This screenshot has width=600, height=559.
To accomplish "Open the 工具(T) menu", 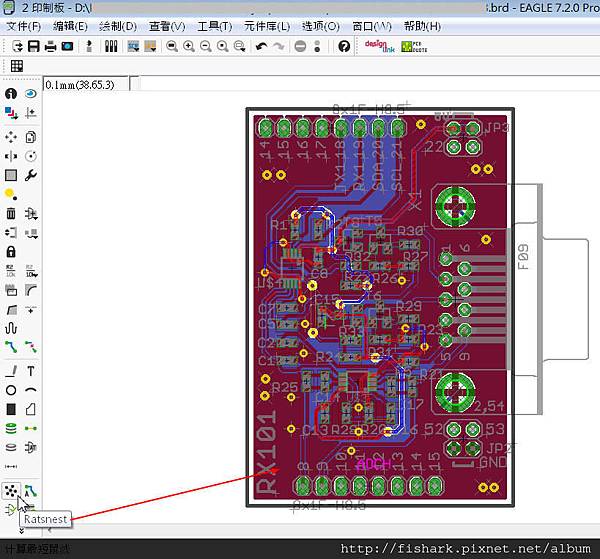I will pyautogui.click(x=215, y=26).
